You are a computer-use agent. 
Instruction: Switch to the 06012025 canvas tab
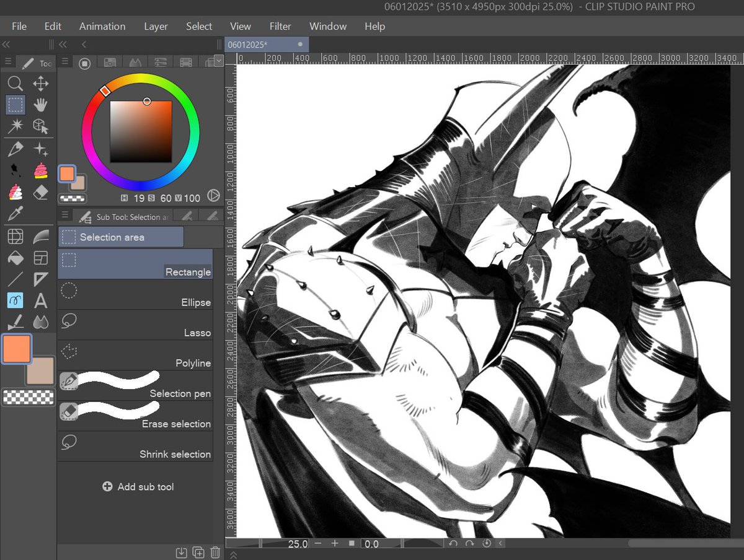point(267,45)
